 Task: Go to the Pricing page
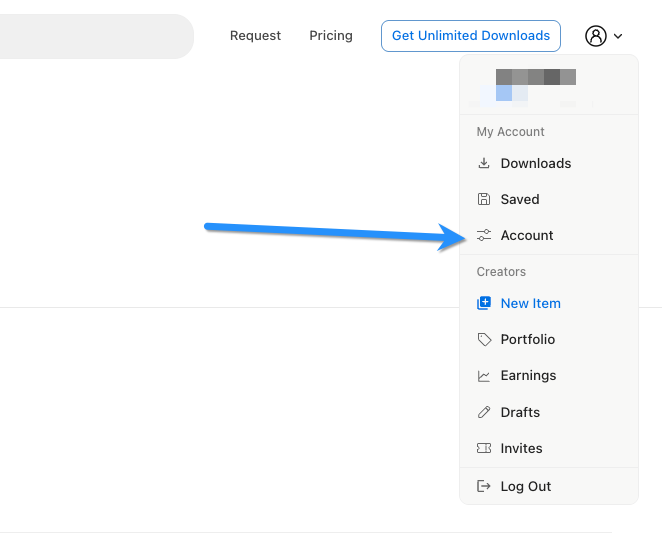click(331, 36)
